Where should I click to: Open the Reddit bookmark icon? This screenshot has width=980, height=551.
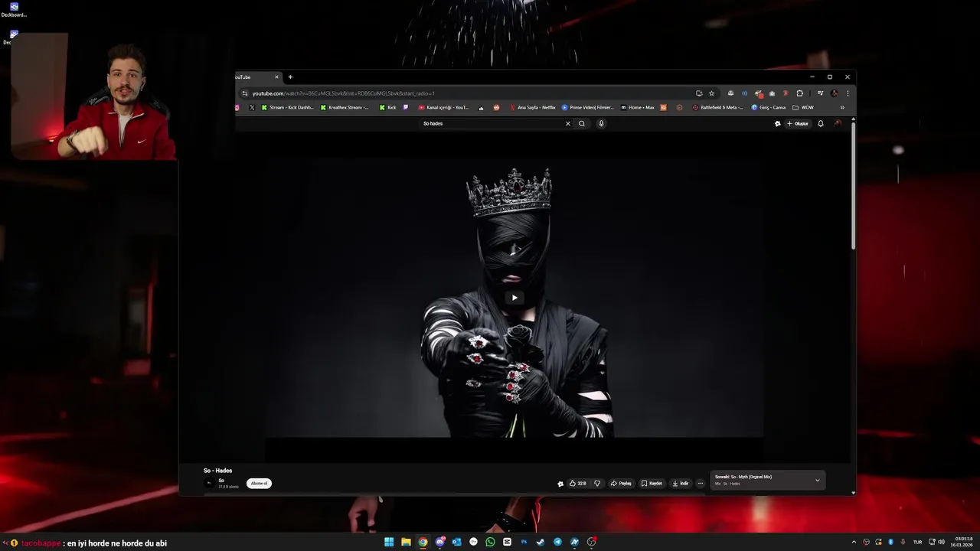[496, 108]
